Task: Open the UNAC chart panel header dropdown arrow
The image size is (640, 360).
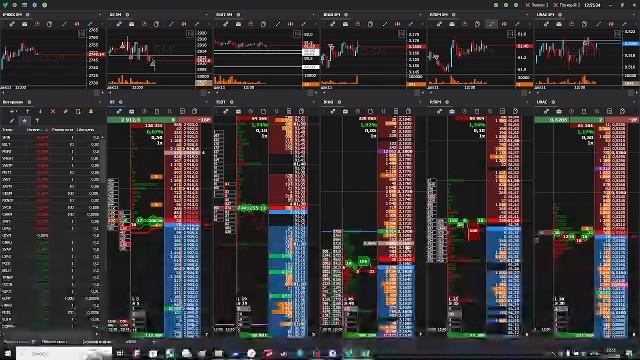Action: pyautogui.click(x=635, y=15)
